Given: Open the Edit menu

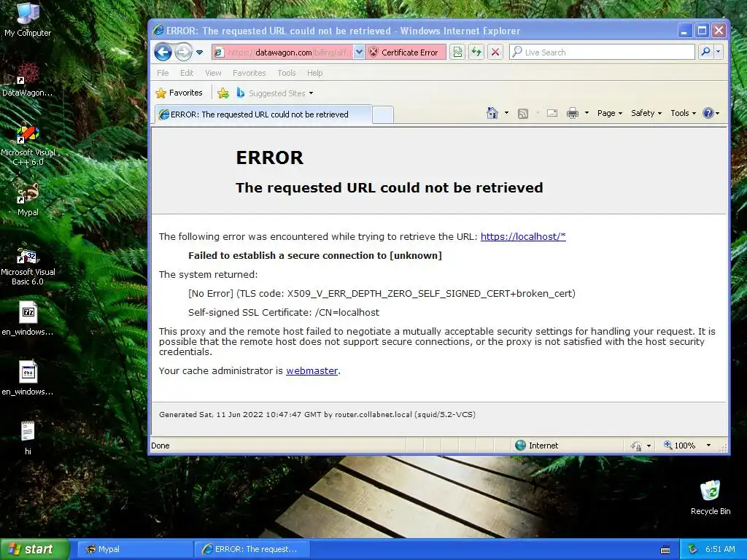Looking at the screenshot, I should (x=187, y=73).
